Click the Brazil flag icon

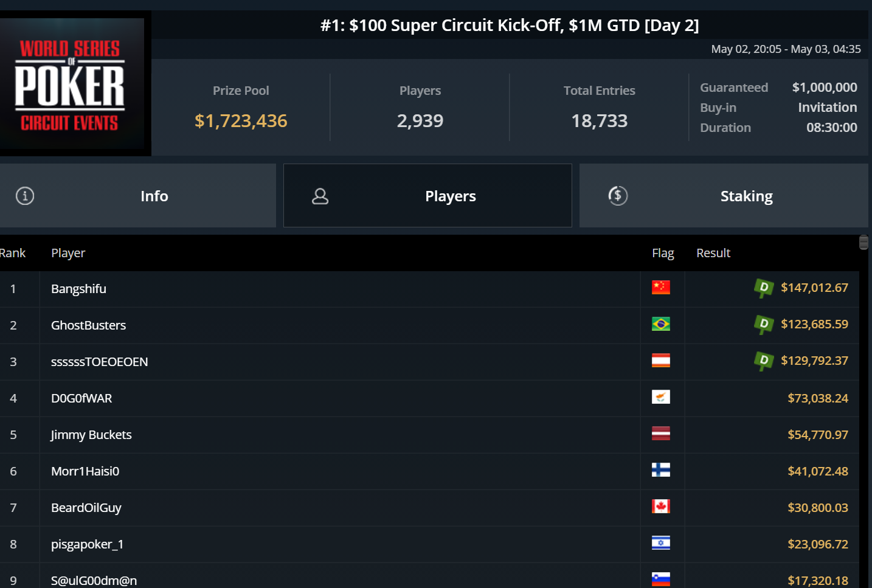click(660, 324)
